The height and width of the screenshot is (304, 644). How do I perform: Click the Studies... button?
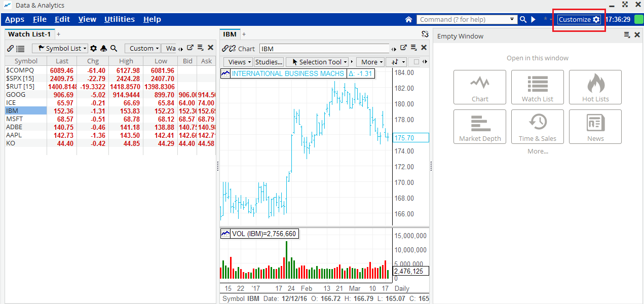269,62
